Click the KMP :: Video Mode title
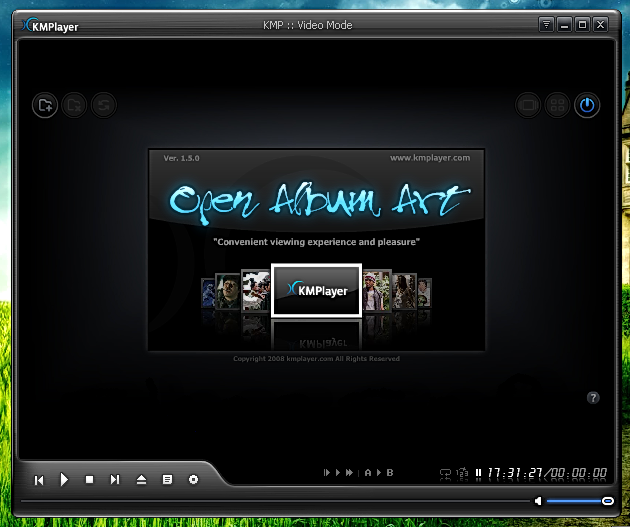630x527 pixels. tap(308, 25)
